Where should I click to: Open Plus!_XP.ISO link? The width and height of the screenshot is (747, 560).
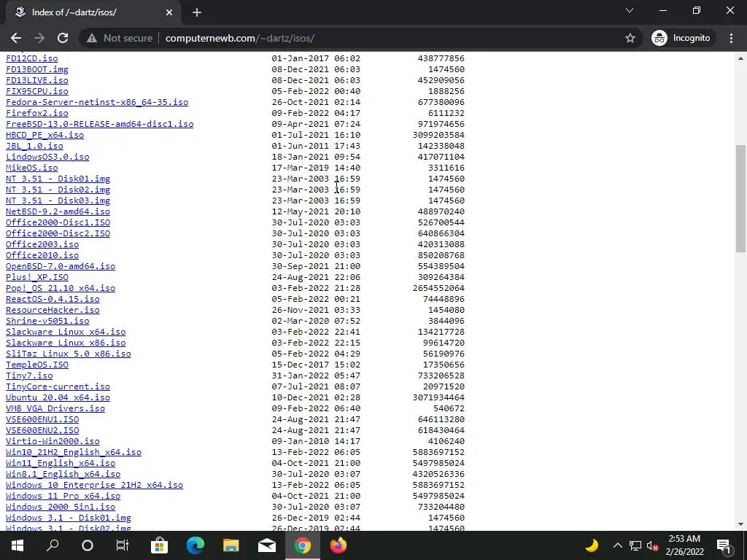[x=37, y=277]
